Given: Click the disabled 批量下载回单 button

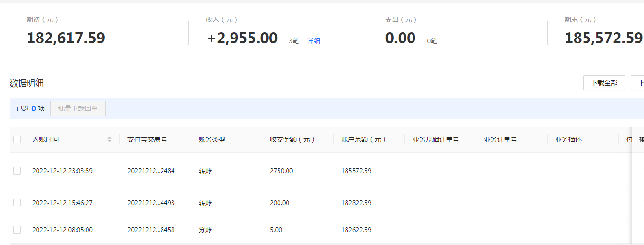Looking at the screenshot, I should click(x=78, y=108).
